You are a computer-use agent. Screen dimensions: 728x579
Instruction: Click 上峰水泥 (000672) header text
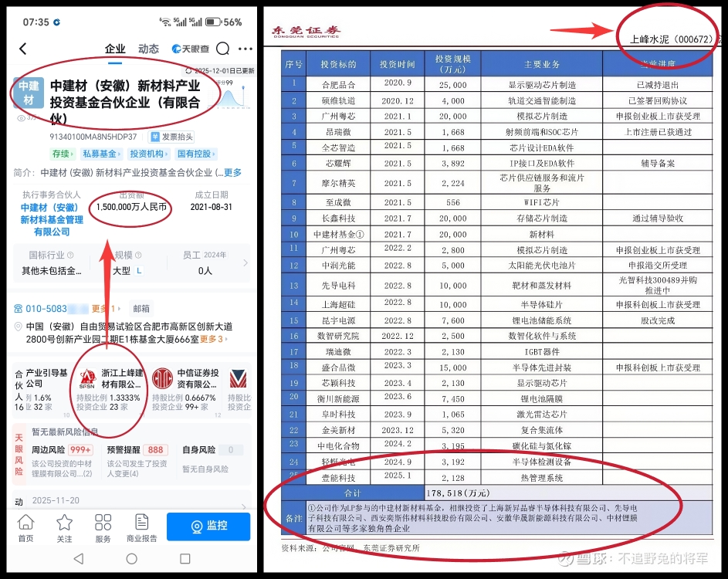(x=671, y=39)
